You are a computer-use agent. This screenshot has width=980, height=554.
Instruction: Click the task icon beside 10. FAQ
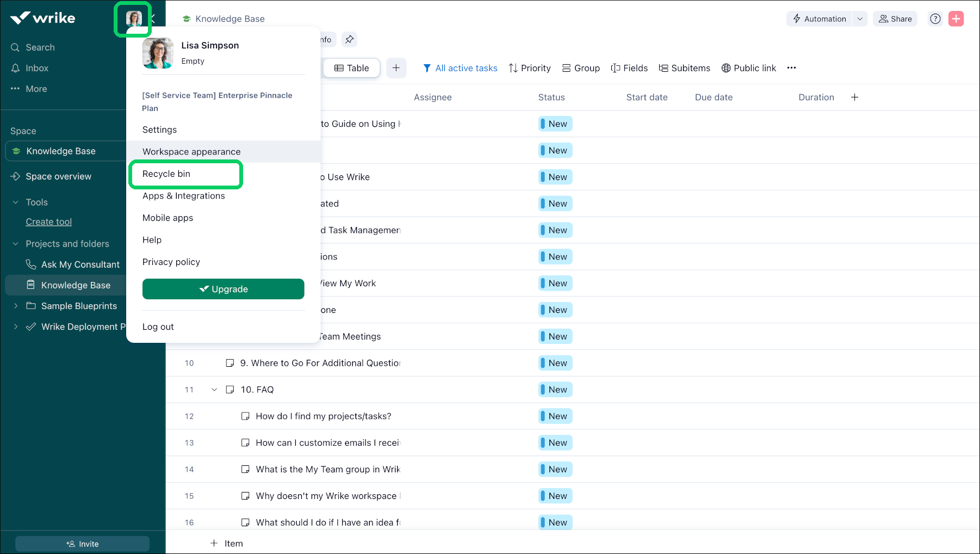tap(230, 390)
